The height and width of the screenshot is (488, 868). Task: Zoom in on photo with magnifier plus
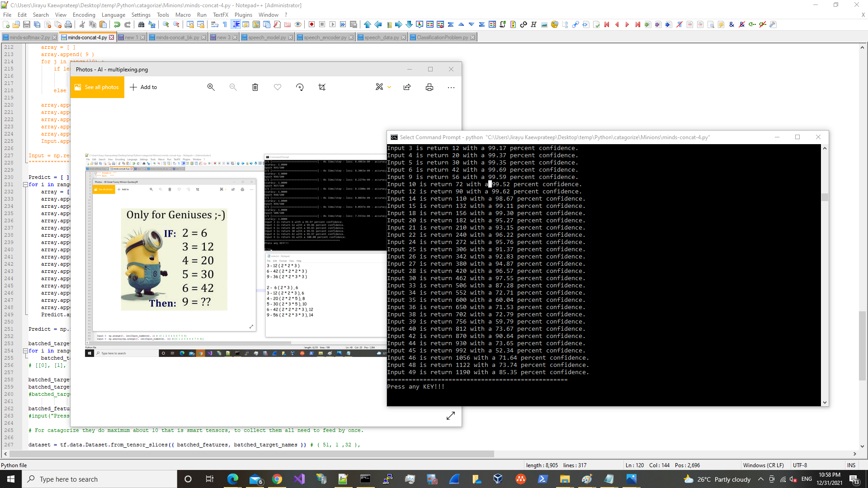(x=211, y=87)
